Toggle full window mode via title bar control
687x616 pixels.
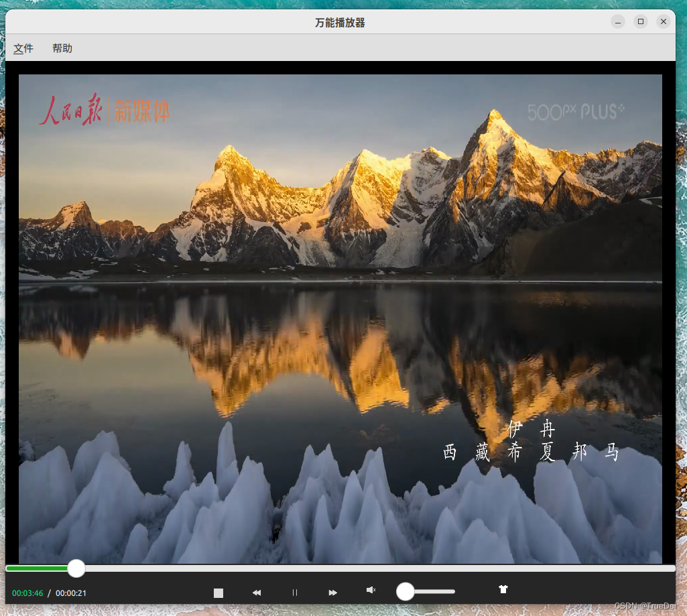point(640,21)
